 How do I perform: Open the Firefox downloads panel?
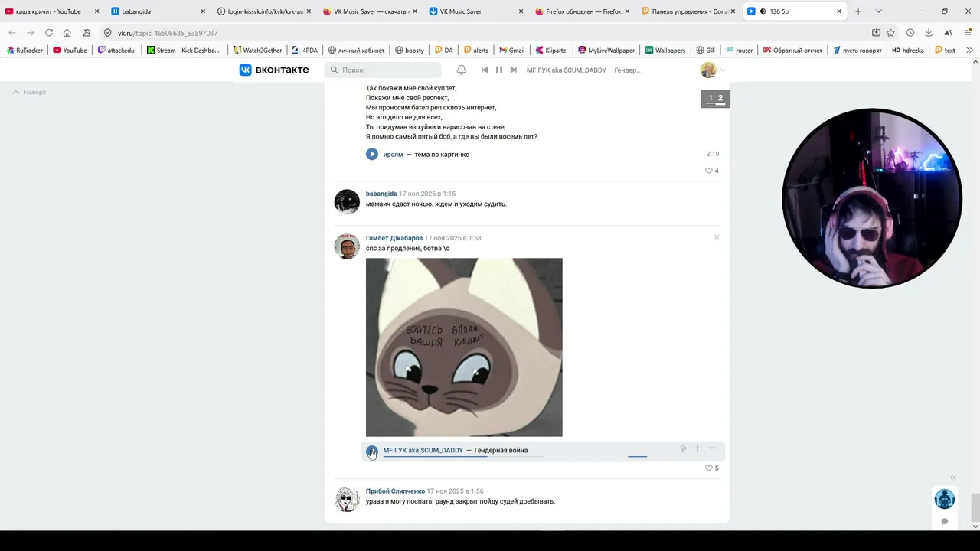929,33
